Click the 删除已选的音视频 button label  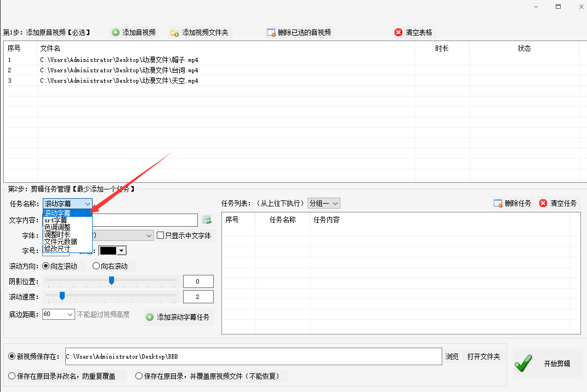[304, 32]
